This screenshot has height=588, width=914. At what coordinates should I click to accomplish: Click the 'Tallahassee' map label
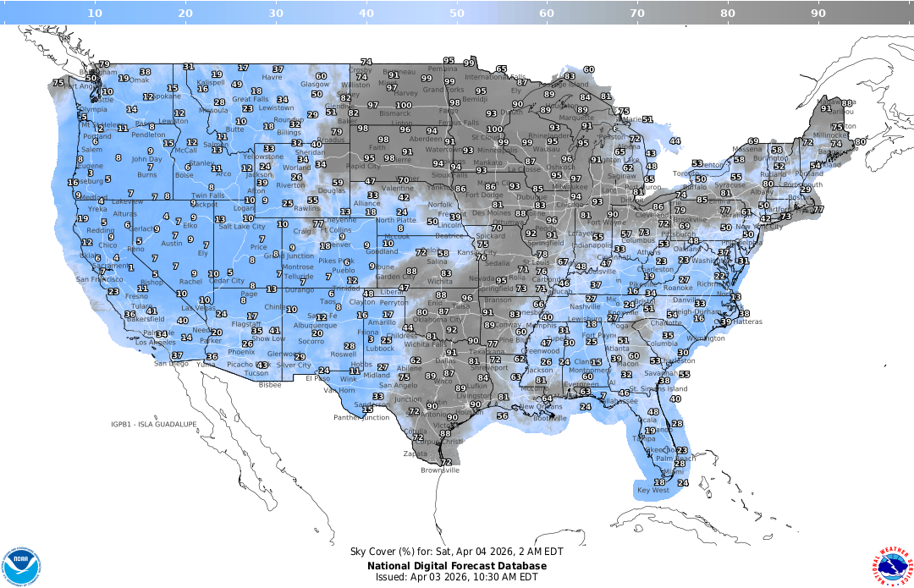[x=617, y=401]
